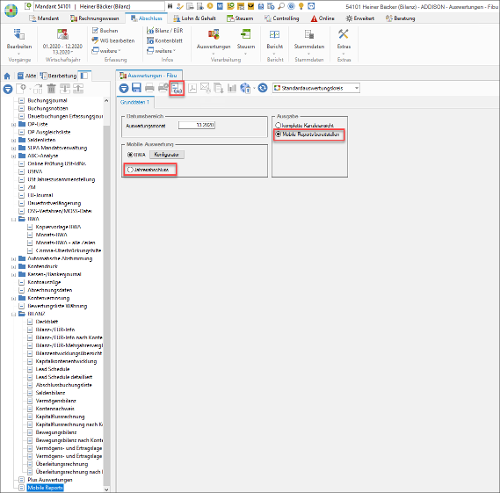
Task: Select Mobile Reports tree item
Action: (x=45, y=488)
